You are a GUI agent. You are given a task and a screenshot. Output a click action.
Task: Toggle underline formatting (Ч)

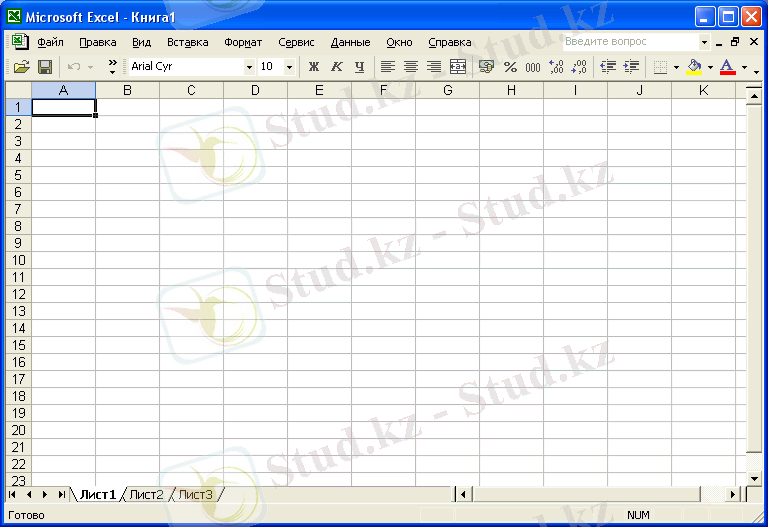coord(360,67)
